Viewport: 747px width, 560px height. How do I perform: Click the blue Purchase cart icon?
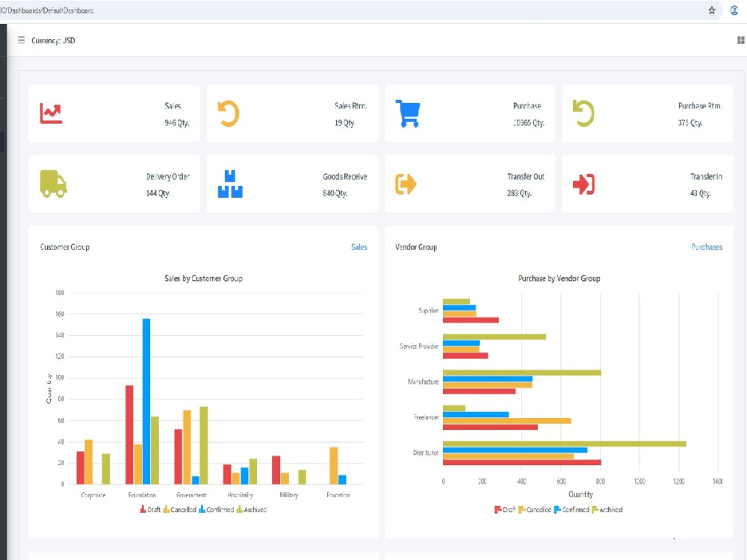click(408, 113)
